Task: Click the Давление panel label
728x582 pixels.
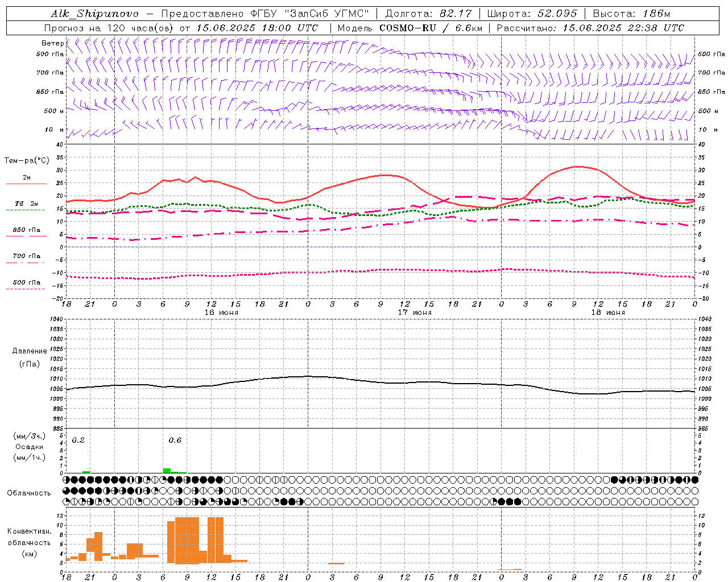Action: (x=30, y=351)
